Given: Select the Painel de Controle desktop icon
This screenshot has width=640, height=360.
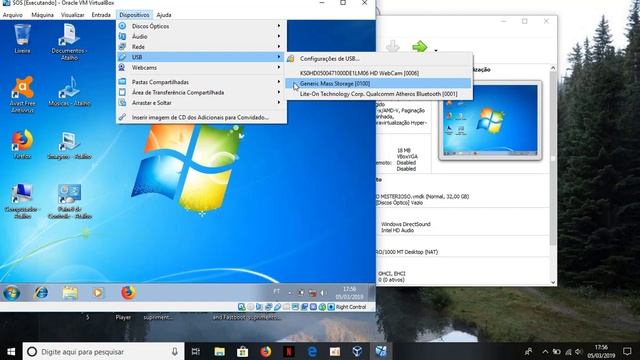Looking at the screenshot, I should [x=69, y=201].
